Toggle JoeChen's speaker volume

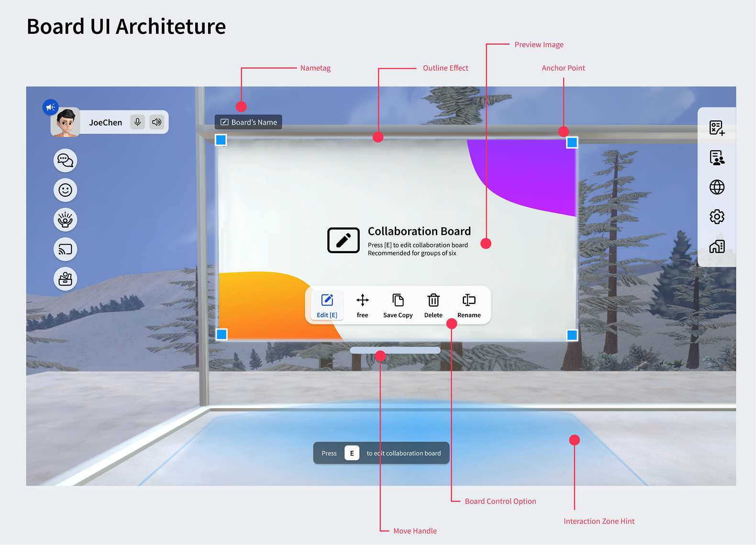pos(156,122)
